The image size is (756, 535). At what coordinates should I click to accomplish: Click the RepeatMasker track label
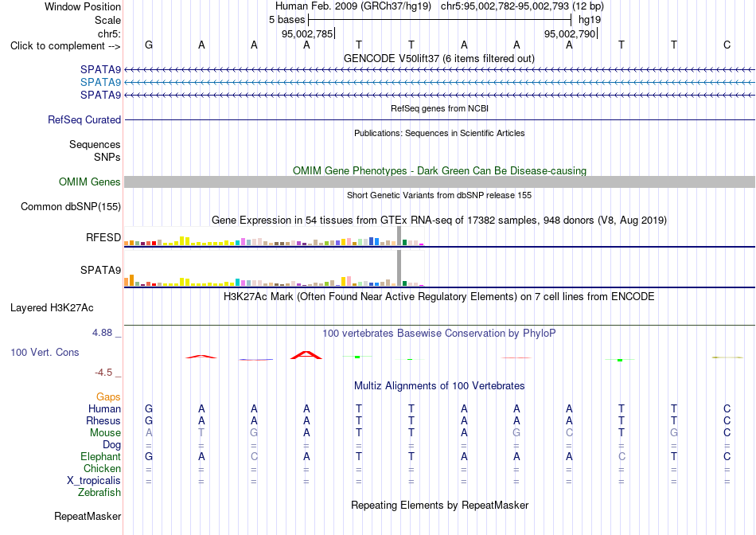coord(88,516)
